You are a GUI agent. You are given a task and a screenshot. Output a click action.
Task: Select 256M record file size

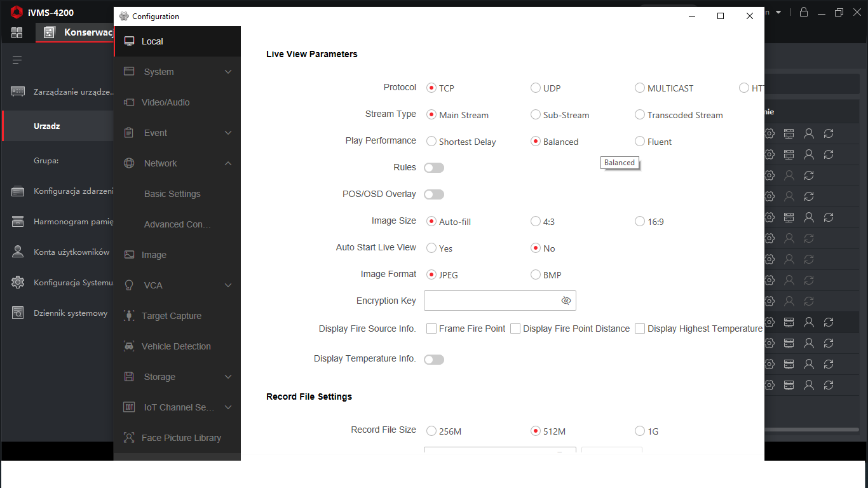point(431,431)
